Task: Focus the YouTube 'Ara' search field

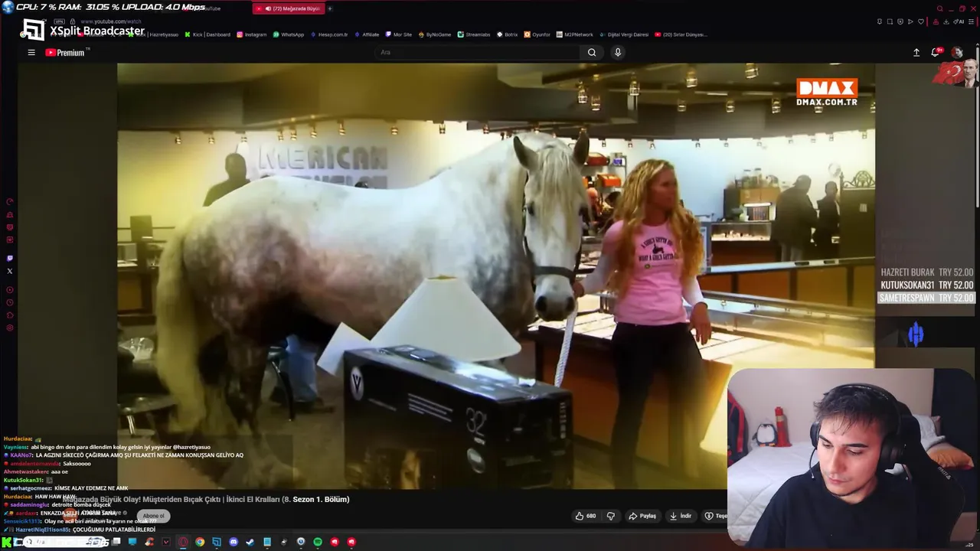Action: click(x=478, y=52)
